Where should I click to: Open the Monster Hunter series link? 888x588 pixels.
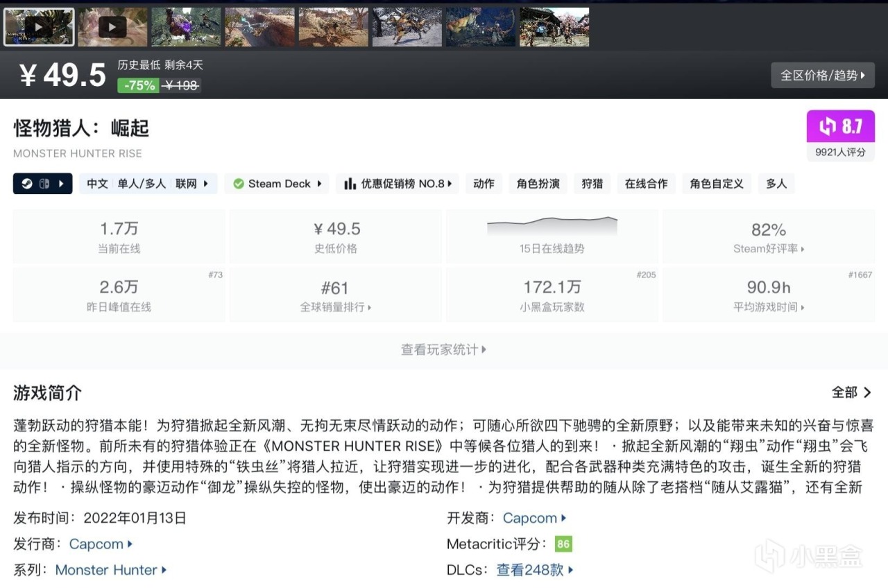(111, 570)
